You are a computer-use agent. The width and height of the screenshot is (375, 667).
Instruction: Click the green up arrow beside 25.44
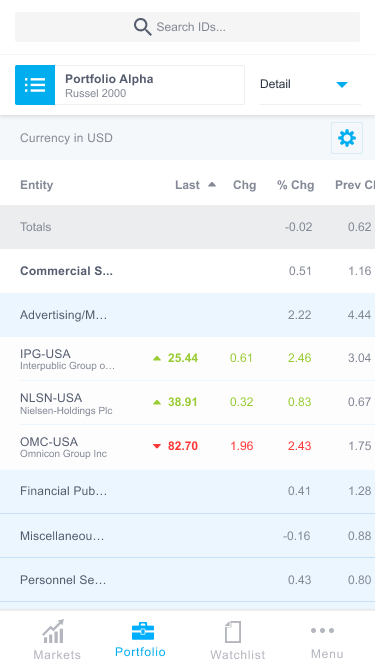tap(157, 358)
